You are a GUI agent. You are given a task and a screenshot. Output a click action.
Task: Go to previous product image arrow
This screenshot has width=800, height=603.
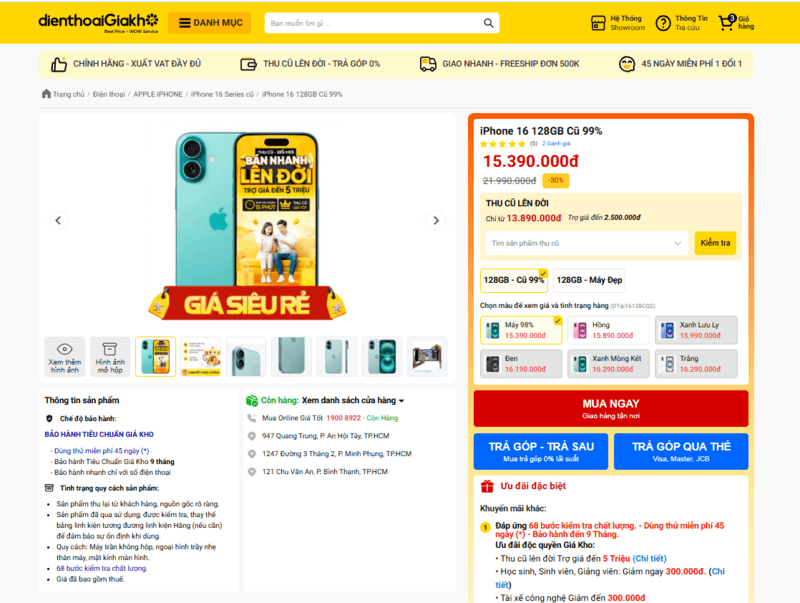[58, 220]
